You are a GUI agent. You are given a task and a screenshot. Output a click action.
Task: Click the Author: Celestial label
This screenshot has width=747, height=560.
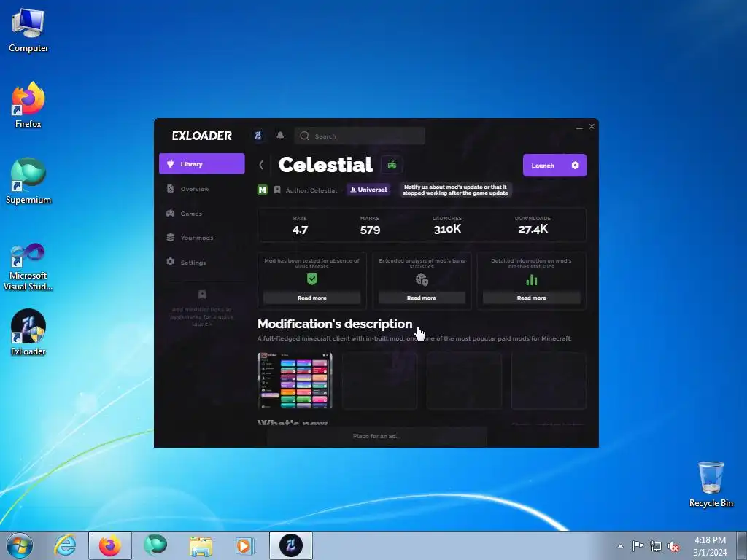coord(311,190)
